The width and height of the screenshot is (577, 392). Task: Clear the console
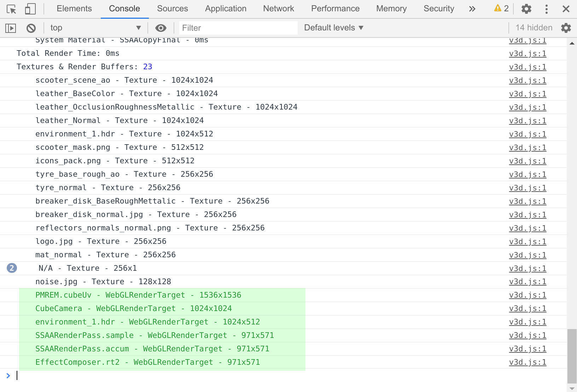[x=31, y=28]
